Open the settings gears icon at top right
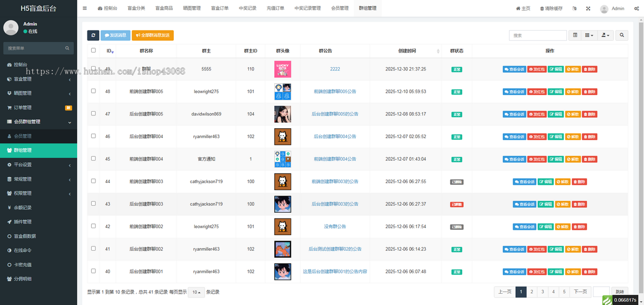The height and width of the screenshot is (305, 644). click(x=636, y=9)
